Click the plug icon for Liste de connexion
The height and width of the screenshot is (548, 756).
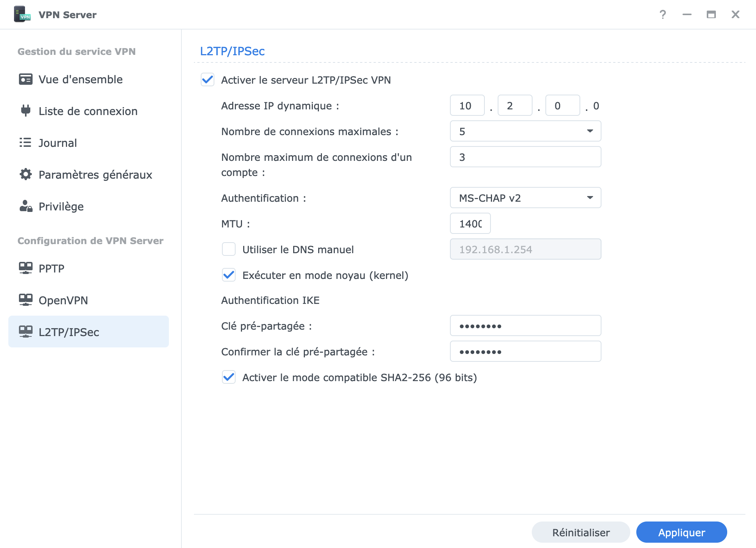[25, 111]
